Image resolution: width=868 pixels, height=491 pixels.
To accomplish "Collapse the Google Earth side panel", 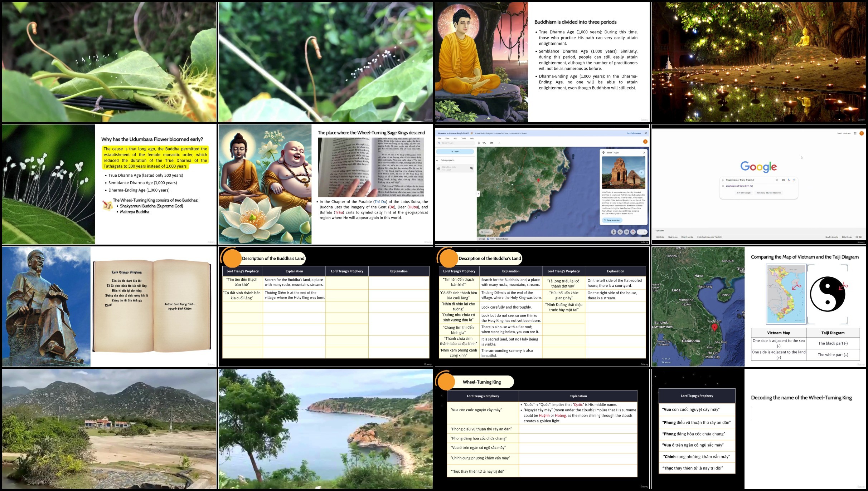I will click(478, 194).
